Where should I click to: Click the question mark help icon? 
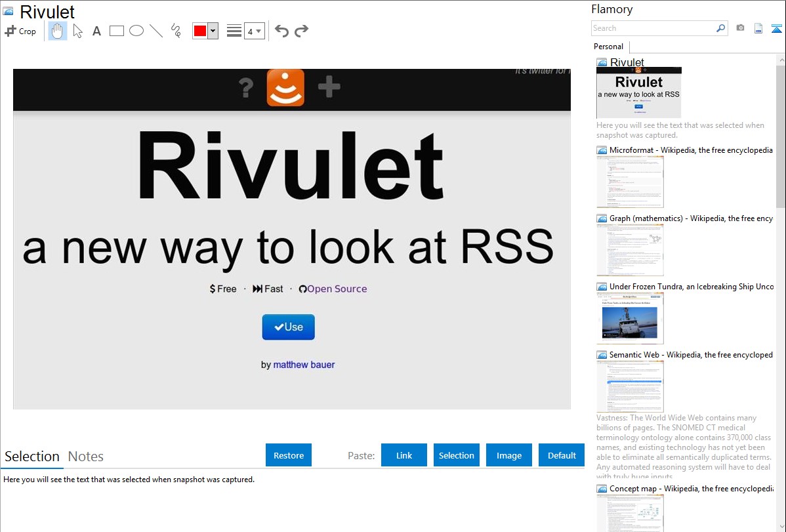(245, 88)
